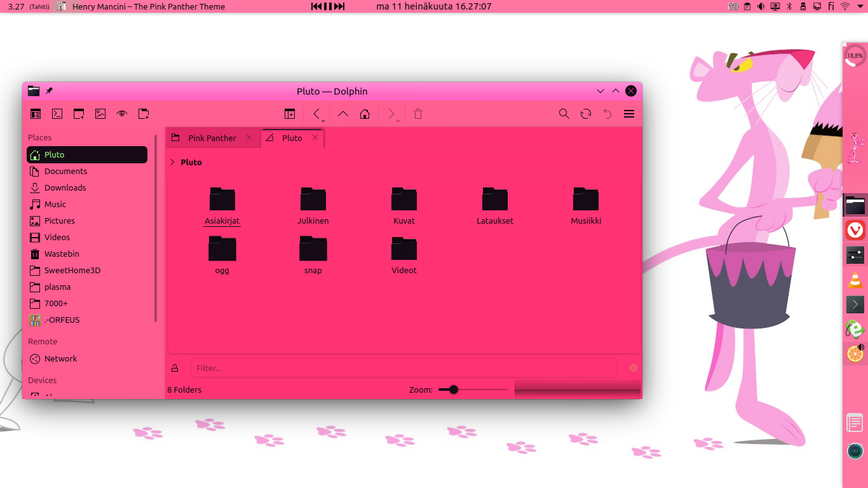
Task: Open the Dolphin window menu folder icon
Action: (34, 91)
